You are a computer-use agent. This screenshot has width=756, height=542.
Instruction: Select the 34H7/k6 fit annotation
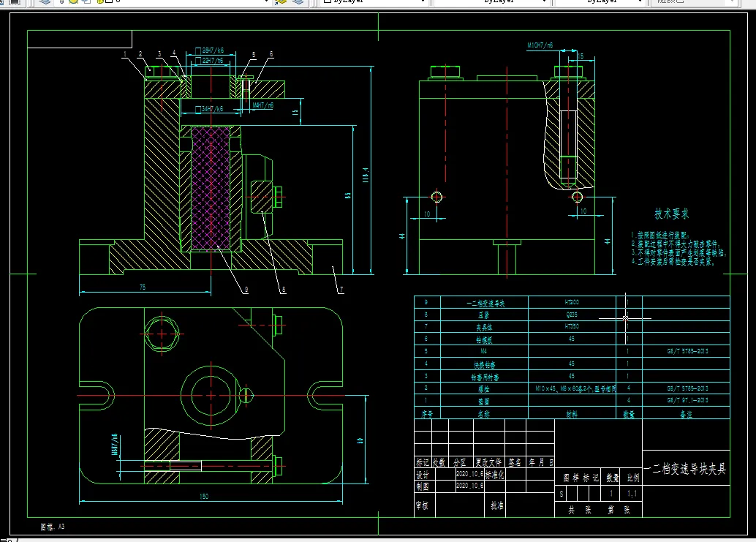[x=210, y=110]
